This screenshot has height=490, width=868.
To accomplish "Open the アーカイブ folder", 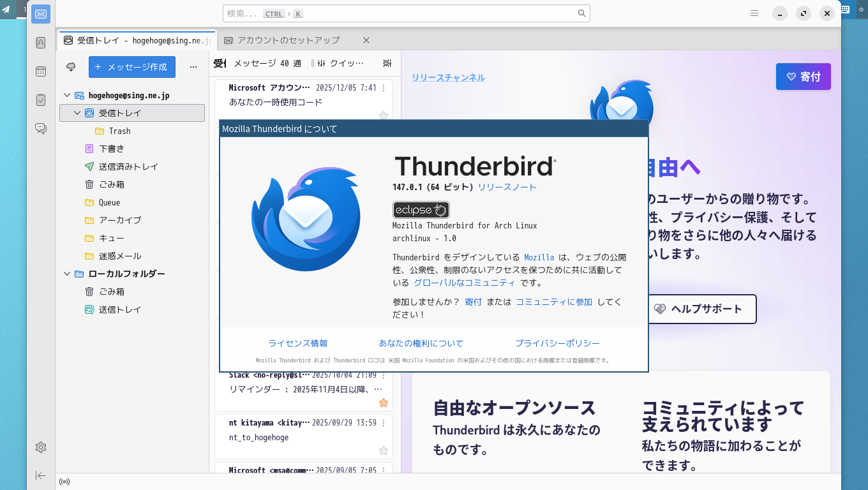I will [x=132, y=220].
